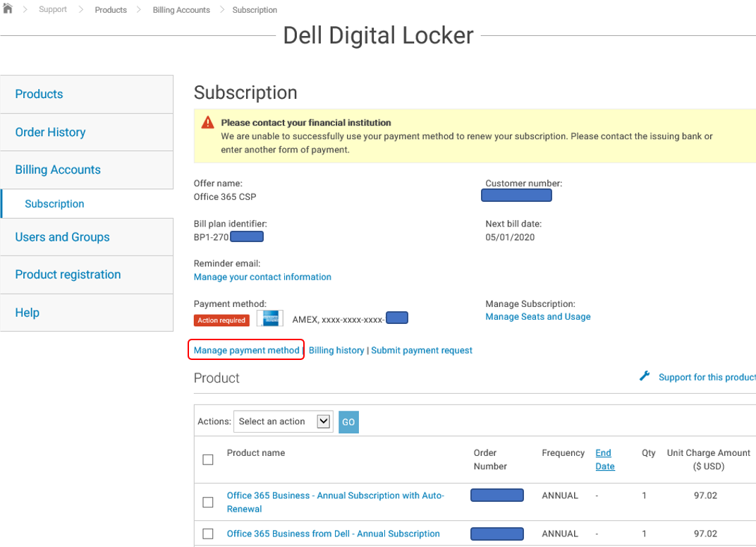Click the AMEX card icon
This screenshot has width=756, height=547.
(x=271, y=318)
